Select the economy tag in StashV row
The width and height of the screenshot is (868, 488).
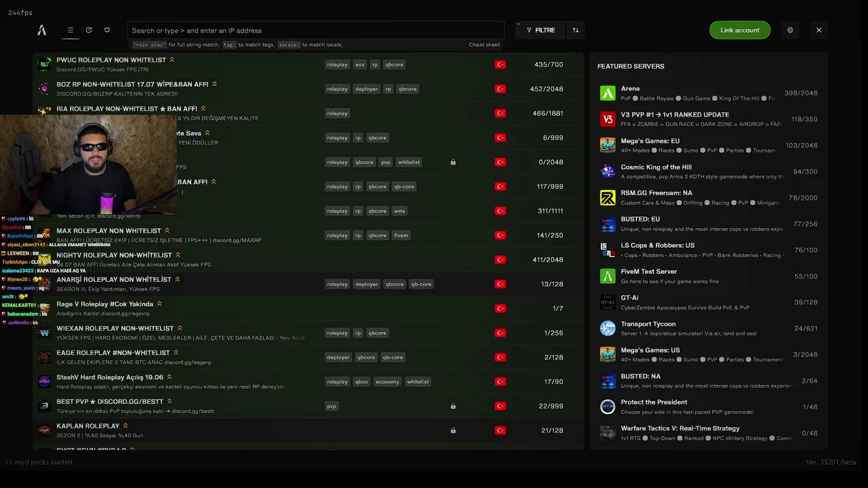[387, 382]
